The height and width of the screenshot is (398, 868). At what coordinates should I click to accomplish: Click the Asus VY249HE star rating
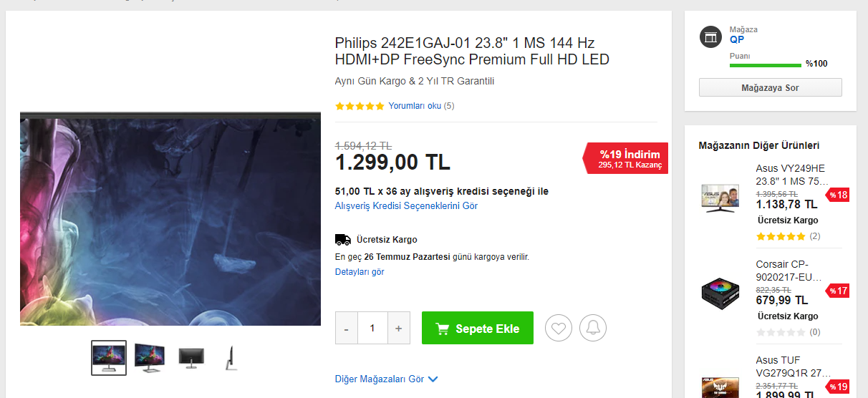tap(781, 236)
